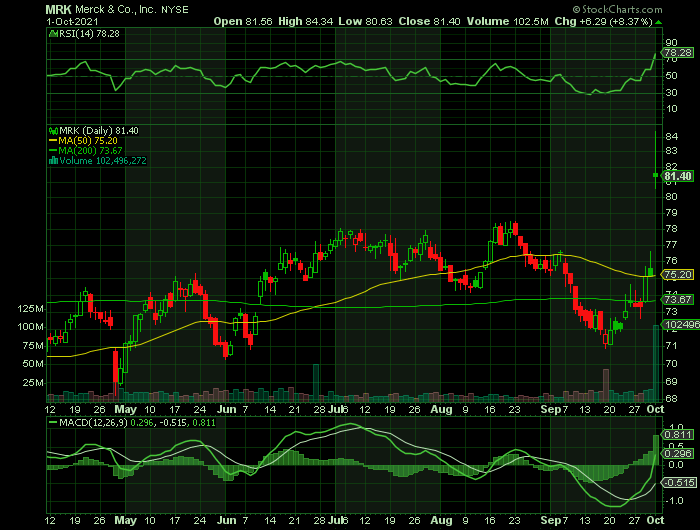The height and width of the screenshot is (530, 700).
Task: Click the 100M volume scale label
Action: [30, 327]
